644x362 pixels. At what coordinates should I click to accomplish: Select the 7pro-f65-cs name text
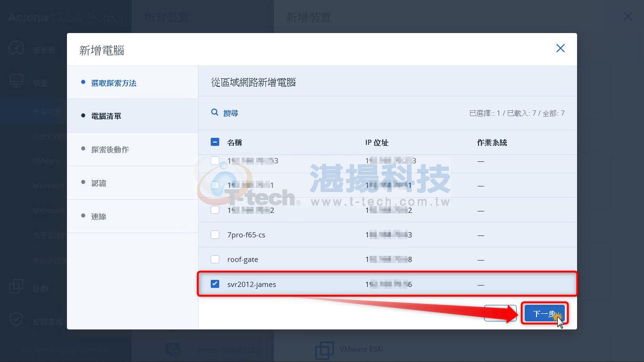[x=246, y=235]
